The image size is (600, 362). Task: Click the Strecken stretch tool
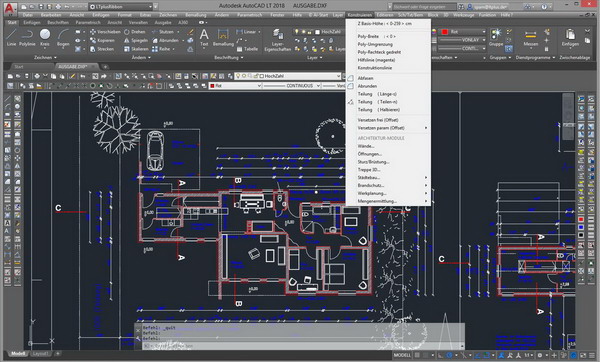pos(102,49)
